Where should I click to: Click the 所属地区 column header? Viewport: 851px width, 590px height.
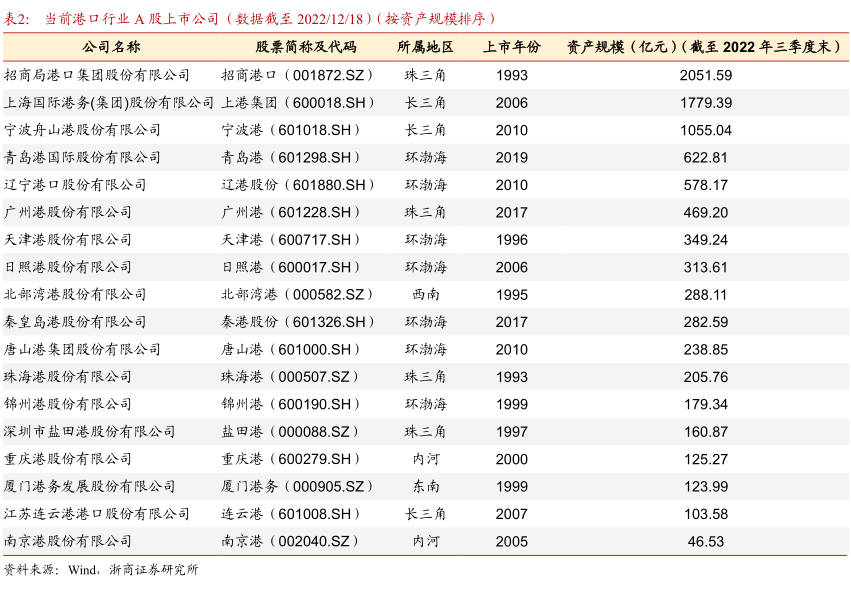425,47
